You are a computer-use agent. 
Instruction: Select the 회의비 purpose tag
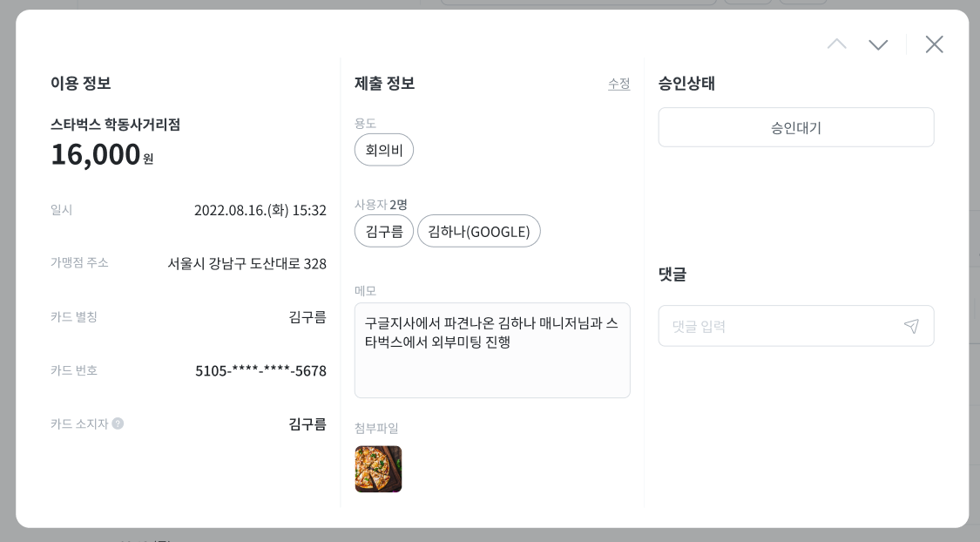pyautogui.click(x=384, y=150)
